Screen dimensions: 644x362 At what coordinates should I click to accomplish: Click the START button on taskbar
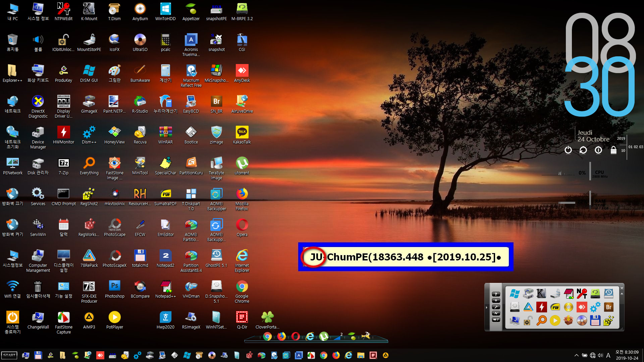tap(9, 355)
